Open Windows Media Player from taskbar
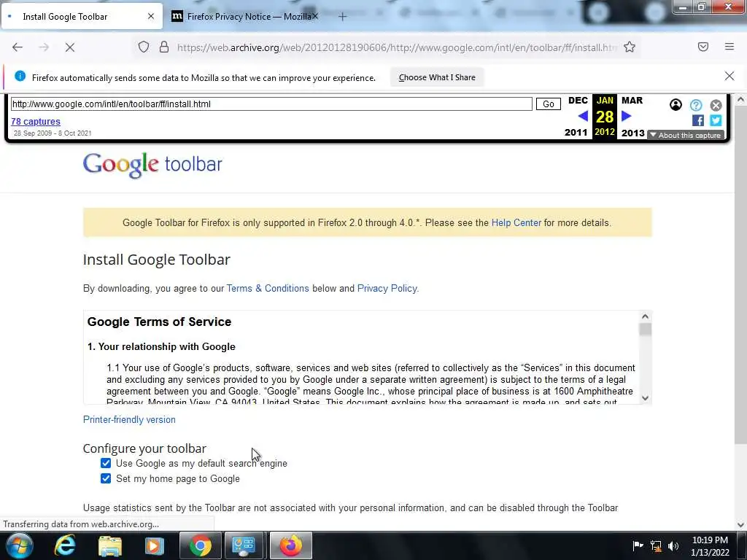 pyautogui.click(x=154, y=545)
